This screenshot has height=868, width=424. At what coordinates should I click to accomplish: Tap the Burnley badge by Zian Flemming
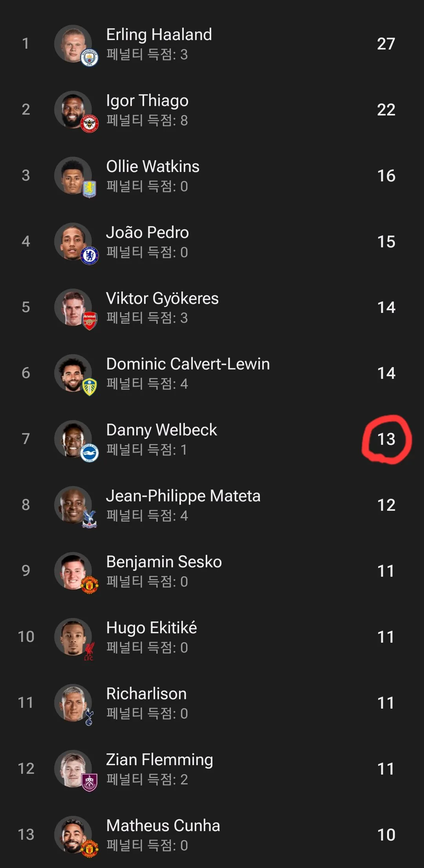tap(89, 783)
